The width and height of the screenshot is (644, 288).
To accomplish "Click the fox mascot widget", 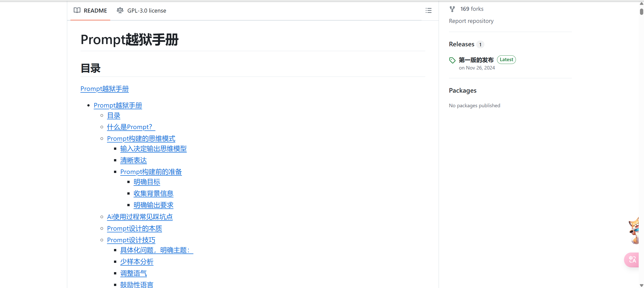I will point(634,231).
